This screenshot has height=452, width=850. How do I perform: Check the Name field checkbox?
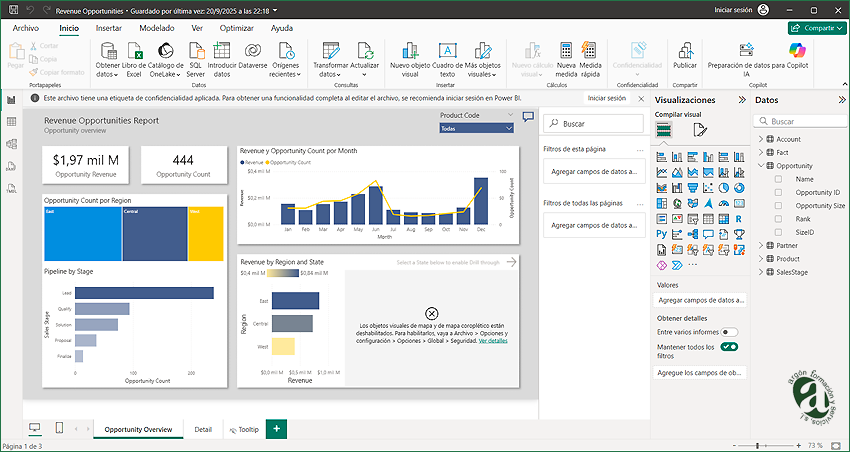pyautogui.click(x=778, y=179)
